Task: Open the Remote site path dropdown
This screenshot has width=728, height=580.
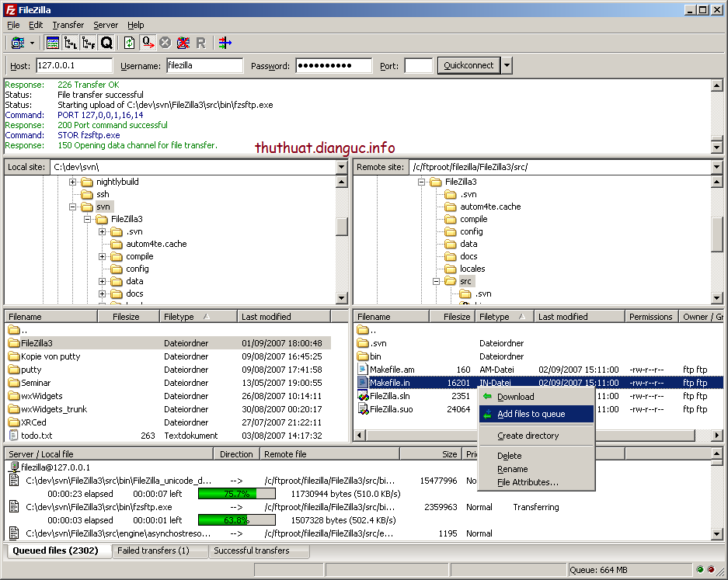Action: point(716,167)
